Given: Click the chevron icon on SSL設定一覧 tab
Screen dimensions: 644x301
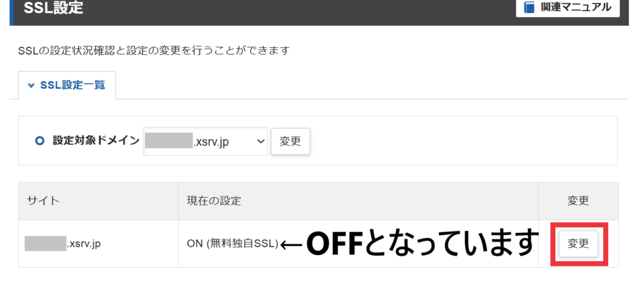Looking at the screenshot, I should click(x=30, y=86).
